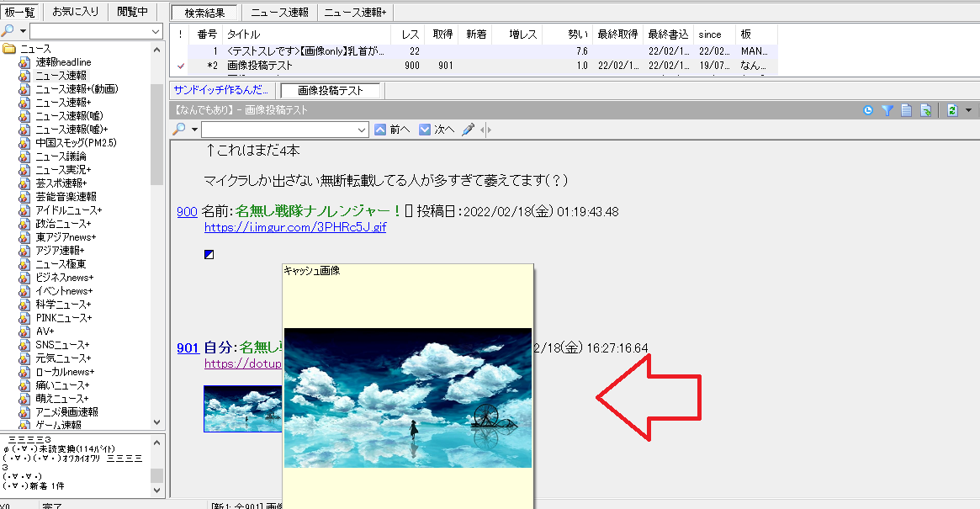Screen dimensions: 980x509
Task: Click the left-right splitter arrows icon
Action: [x=485, y=130]
